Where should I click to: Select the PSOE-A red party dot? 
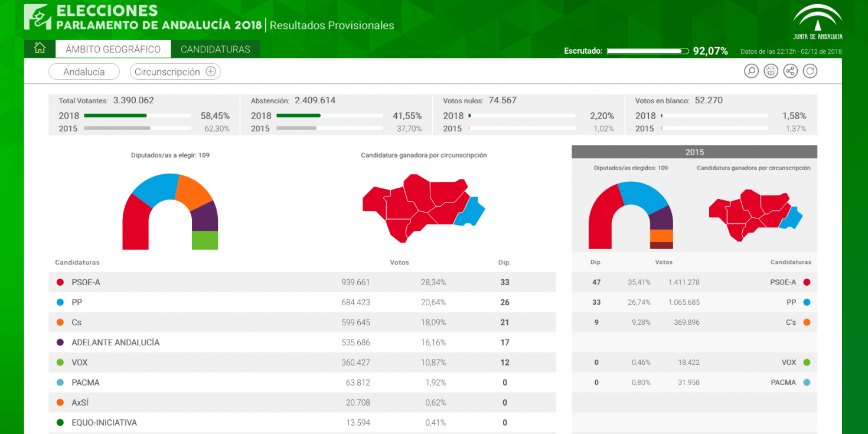click(60, 282)
